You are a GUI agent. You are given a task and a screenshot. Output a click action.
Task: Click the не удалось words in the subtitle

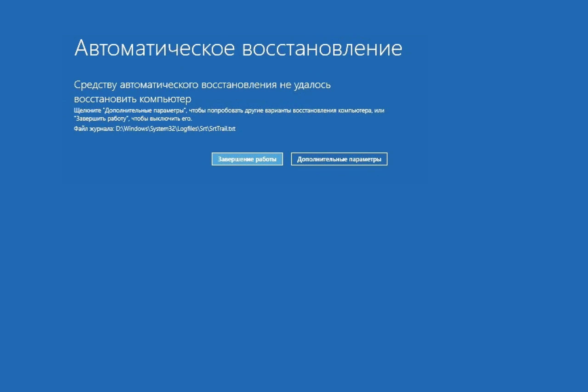click(305, 85)
